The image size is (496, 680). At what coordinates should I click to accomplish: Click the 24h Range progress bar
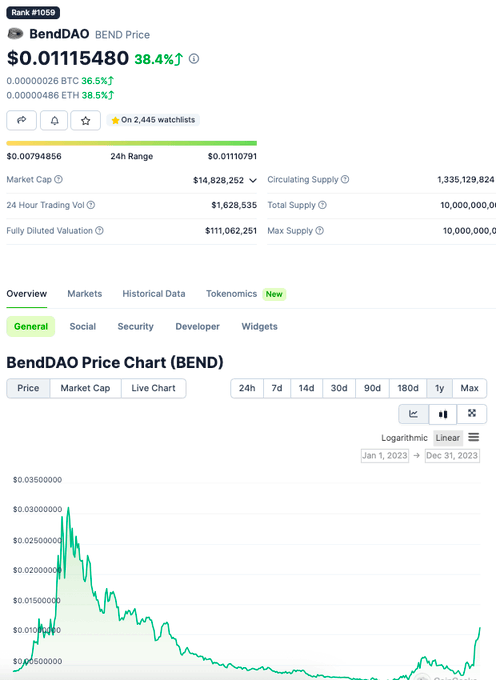[x=131, y=143]
